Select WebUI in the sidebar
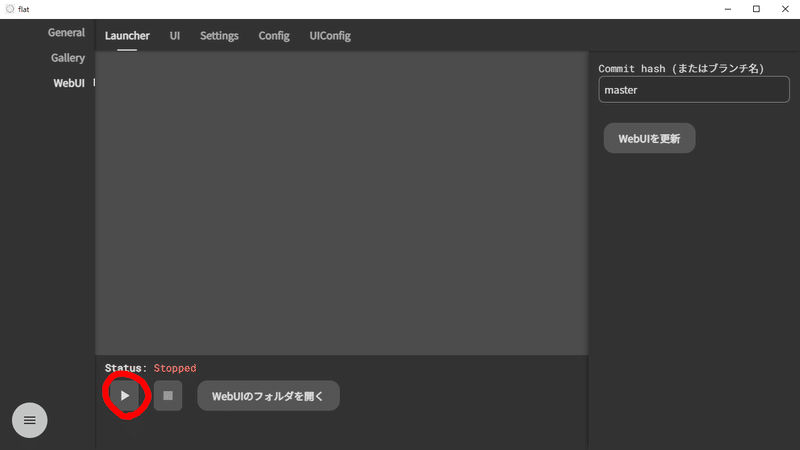The height and width of the screenshot is (450, 800). click(x=69, y=83)
